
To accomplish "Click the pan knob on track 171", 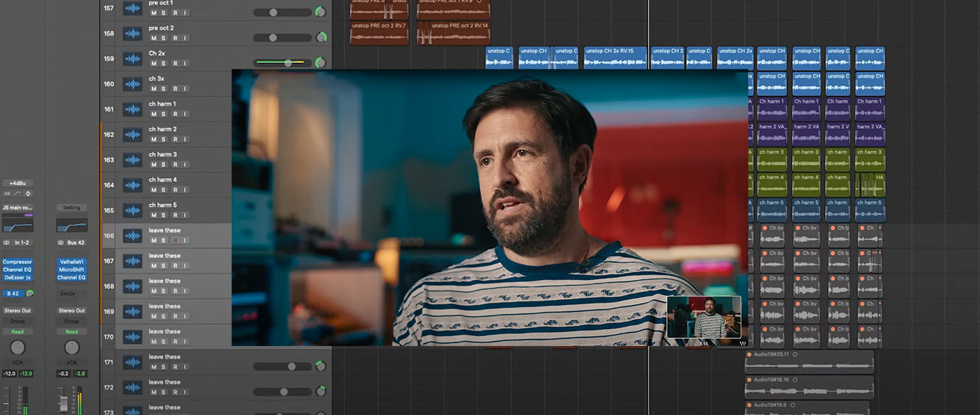I will 320,366.
